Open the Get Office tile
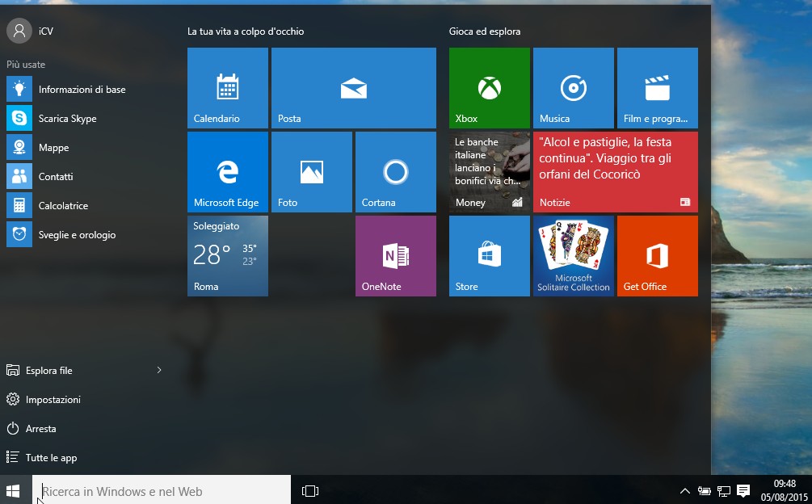812x504 pixels. (x=657, y=255)
